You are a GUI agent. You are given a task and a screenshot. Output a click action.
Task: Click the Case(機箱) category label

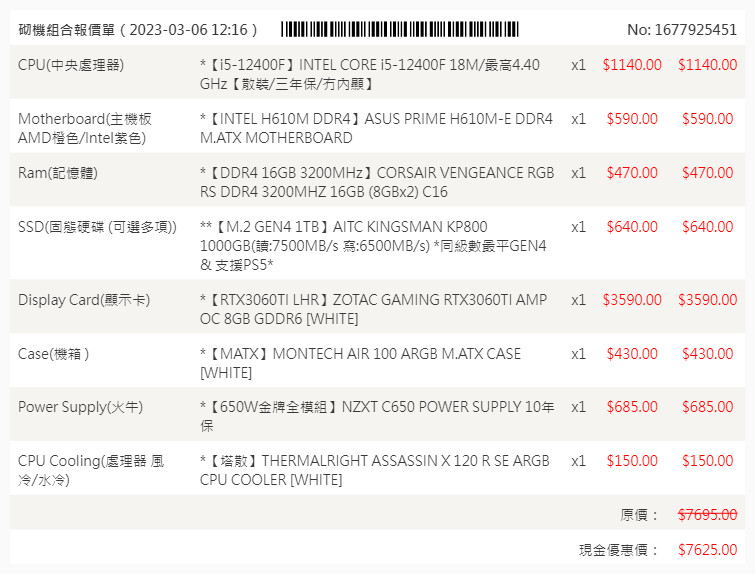click(54, 354)
